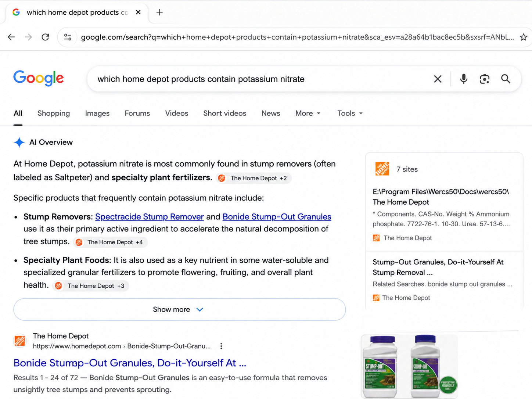The image size is (532, 399).
Task: Switch to the Videos tab
Action: (177, 113)
